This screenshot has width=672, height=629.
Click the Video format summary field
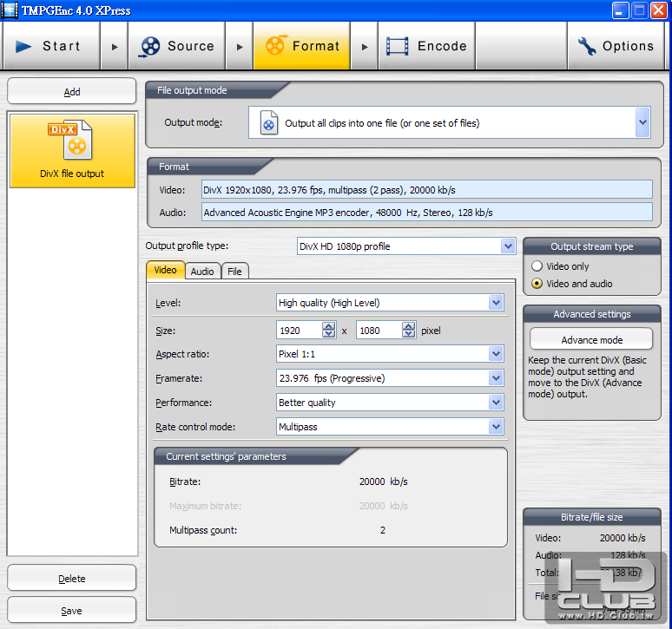pos(427,190)
